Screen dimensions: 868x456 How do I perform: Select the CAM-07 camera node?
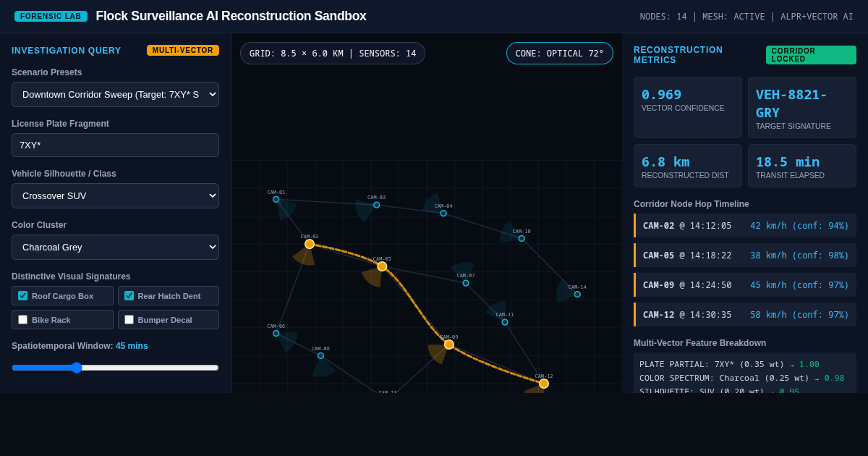(466, 283)
